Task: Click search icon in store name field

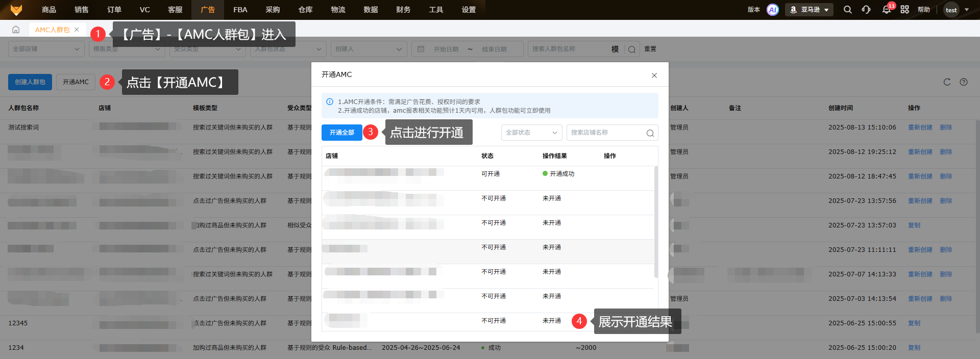Action: click(650, 133)
